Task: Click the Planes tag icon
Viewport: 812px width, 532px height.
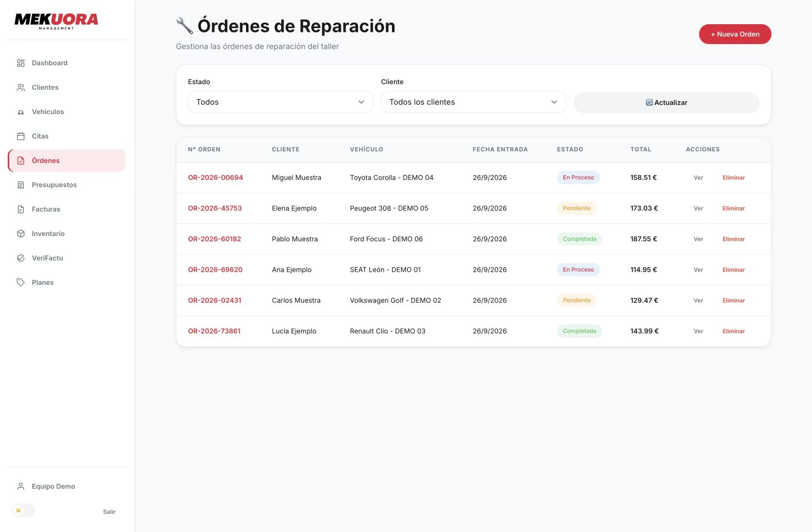Action: (21, 282)
